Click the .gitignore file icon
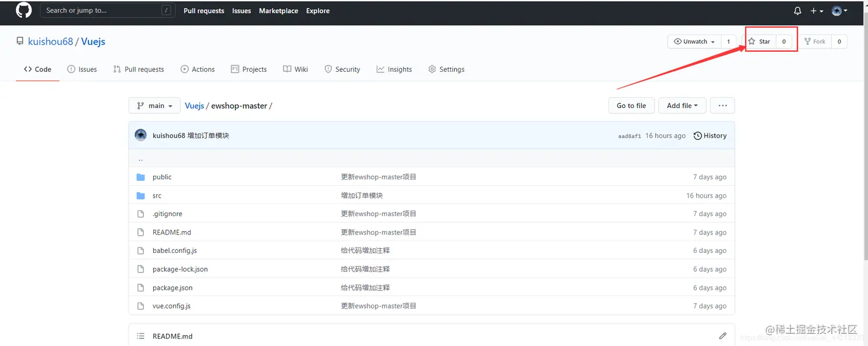 click(141, 214)
